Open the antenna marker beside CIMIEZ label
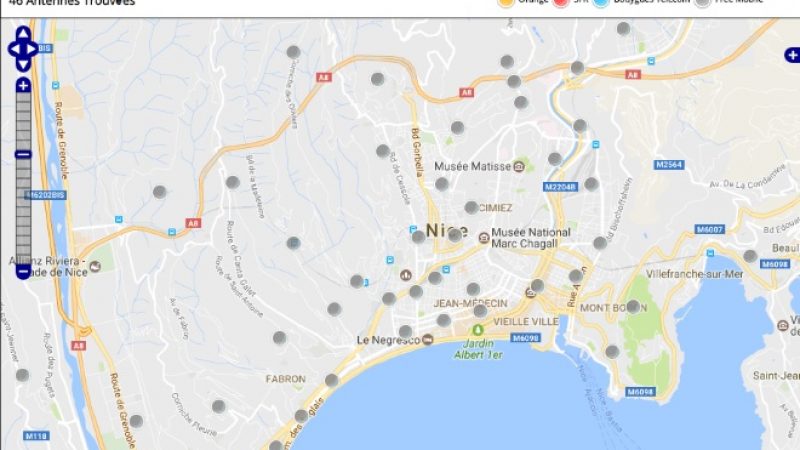 pos(471,207)
